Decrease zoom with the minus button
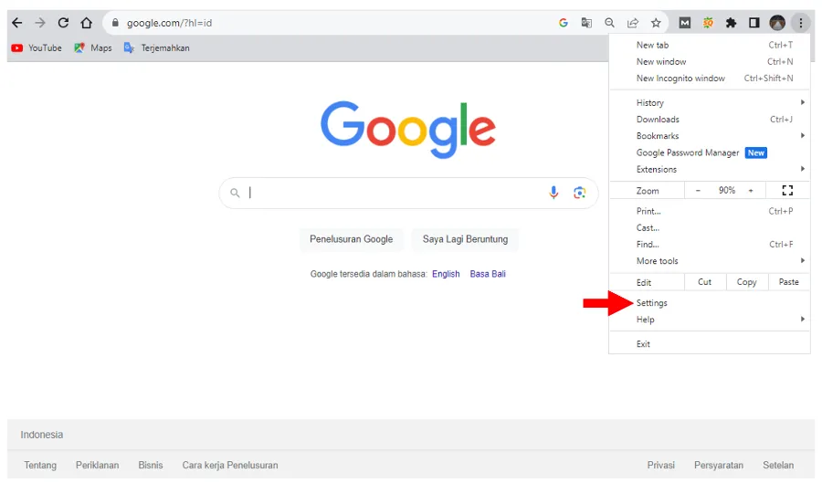This screenshot has width=822, height=504. tap(698, 190)
